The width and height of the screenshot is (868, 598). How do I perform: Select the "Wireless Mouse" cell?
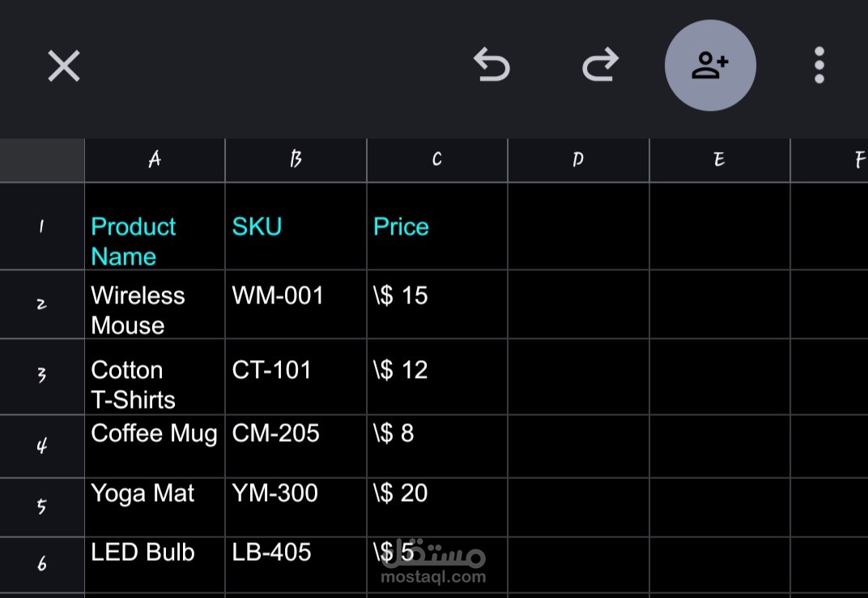[x=155, y=304]
